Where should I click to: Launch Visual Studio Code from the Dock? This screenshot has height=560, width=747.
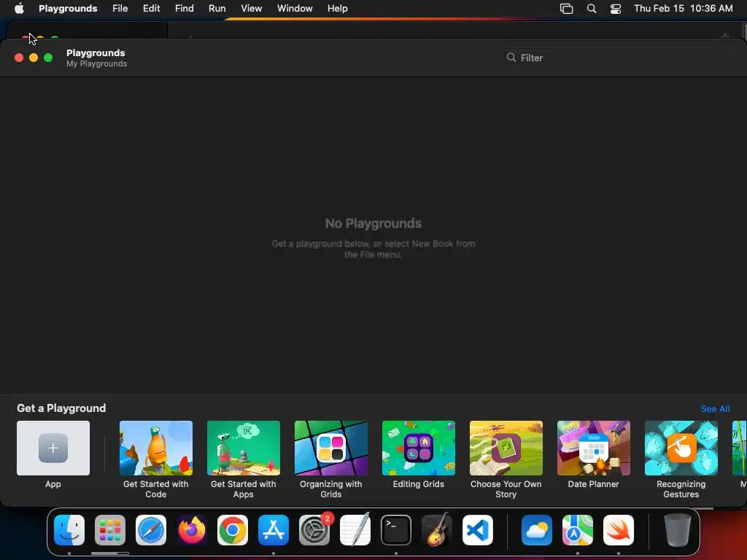(478, 530)
